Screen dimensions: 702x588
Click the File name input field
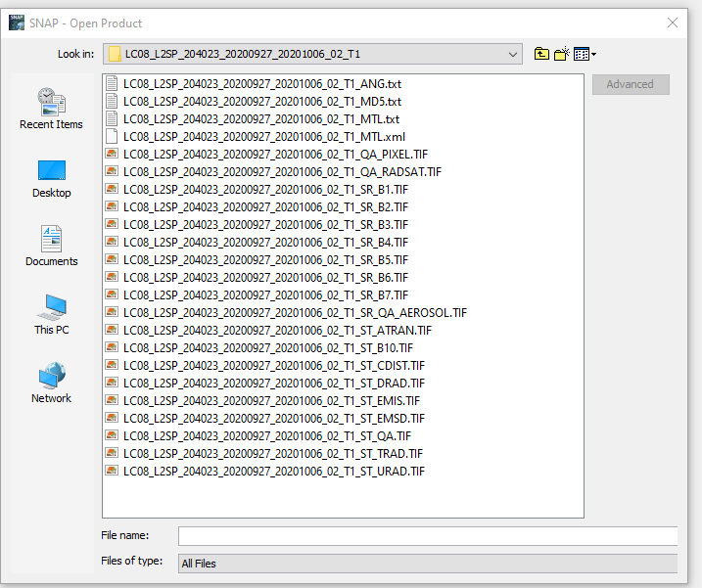428,535
